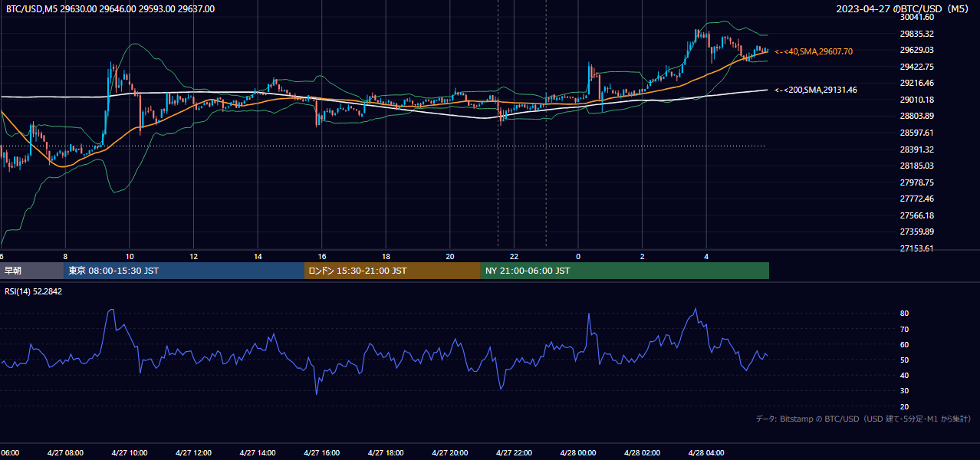Screen dimensions: 980x460
Task: Click the 4/28 00:00 time label
Action: (x=577, y=453)
